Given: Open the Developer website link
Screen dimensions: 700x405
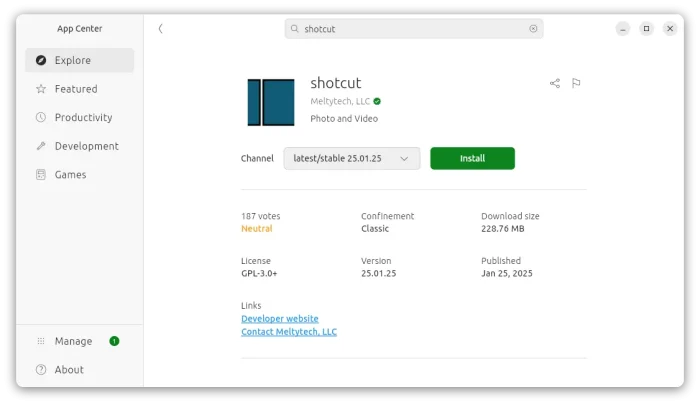Looking at the screenshot, I should [x=280, y=319].
